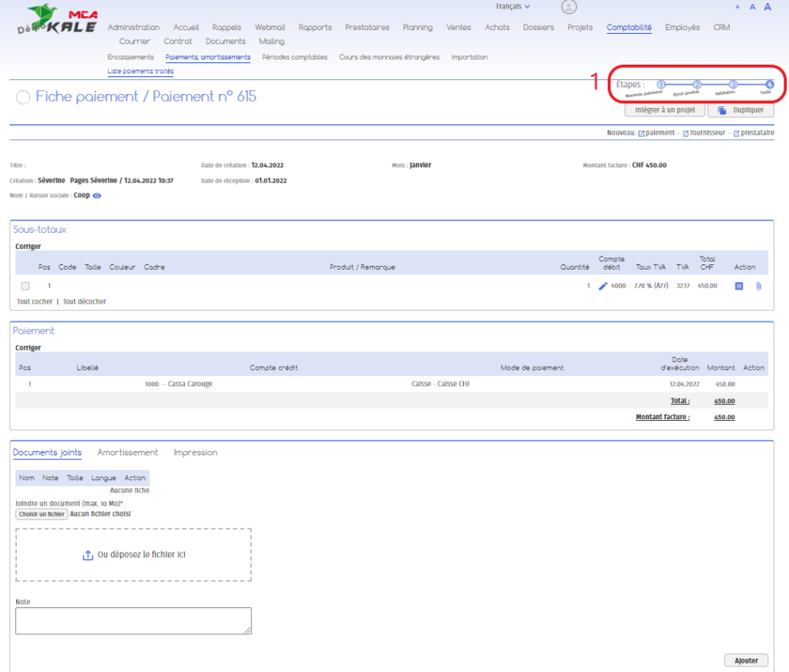The image size is (789, 672).
Task: Click the Dupliquer button
Action: [x=740, y=110]
